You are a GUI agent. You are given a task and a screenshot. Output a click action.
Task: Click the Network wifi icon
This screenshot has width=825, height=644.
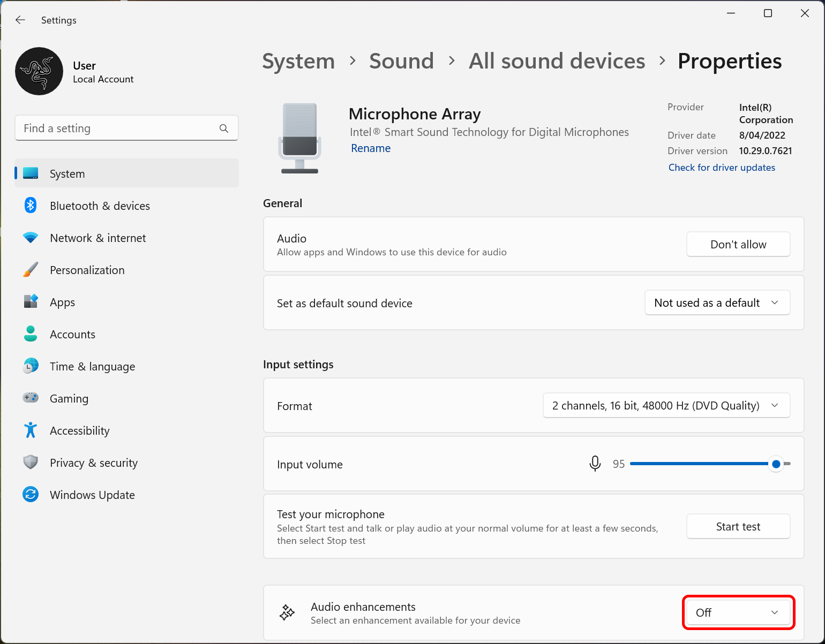point(31,238)
